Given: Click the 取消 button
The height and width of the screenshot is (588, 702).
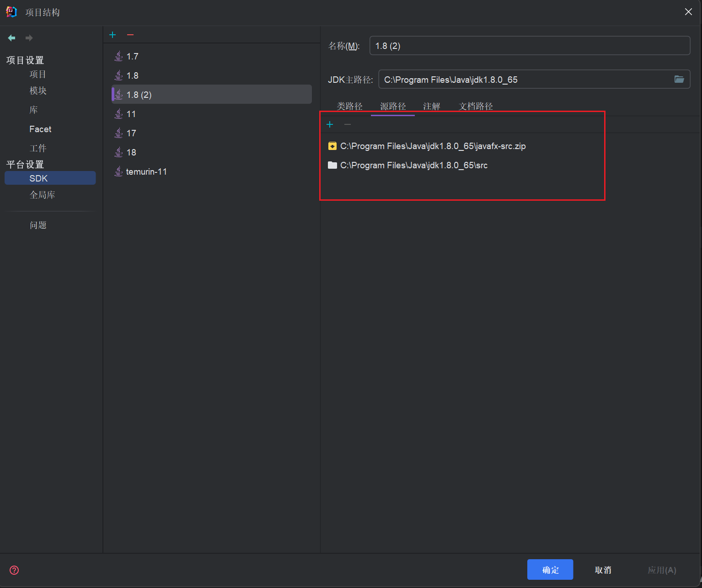Looking at the screenshot, I should 603,570.
